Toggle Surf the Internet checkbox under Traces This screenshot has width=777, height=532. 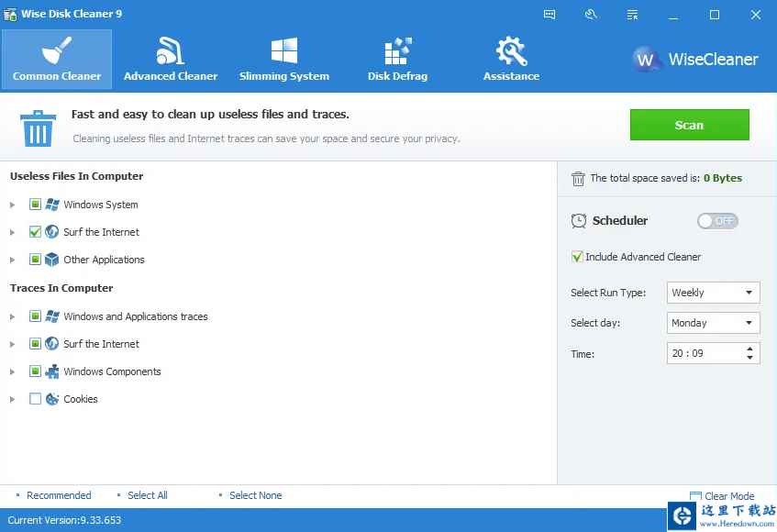pyautogui.click(x=35, y=343)
